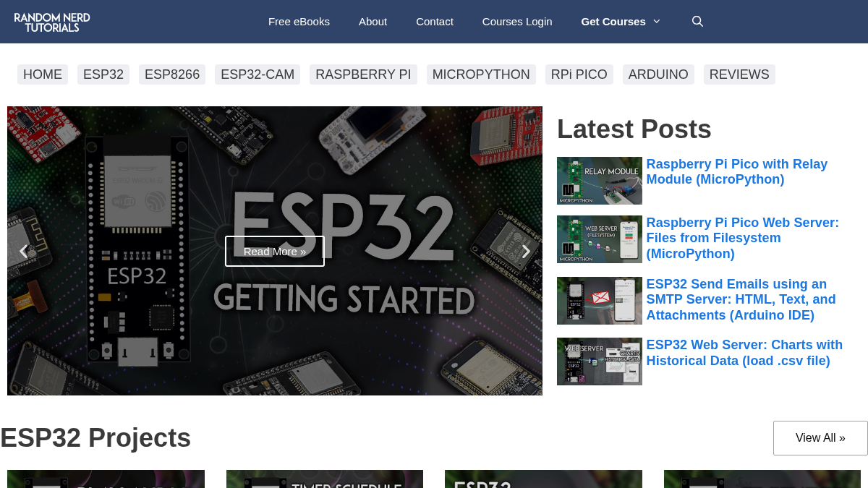Select the RASPBERRY PI category tab
Viewport: 868px width, 488px height.
[363, 74]
